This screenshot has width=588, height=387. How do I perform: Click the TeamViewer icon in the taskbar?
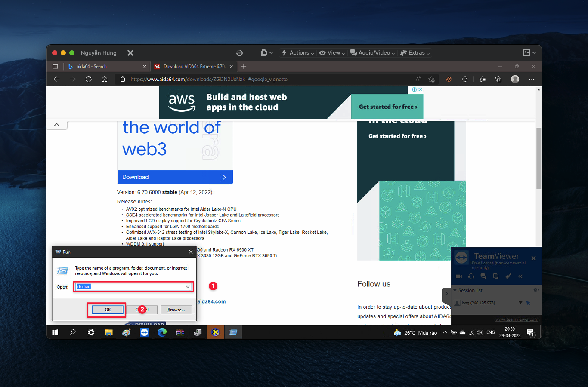click(x=144, y=332)
